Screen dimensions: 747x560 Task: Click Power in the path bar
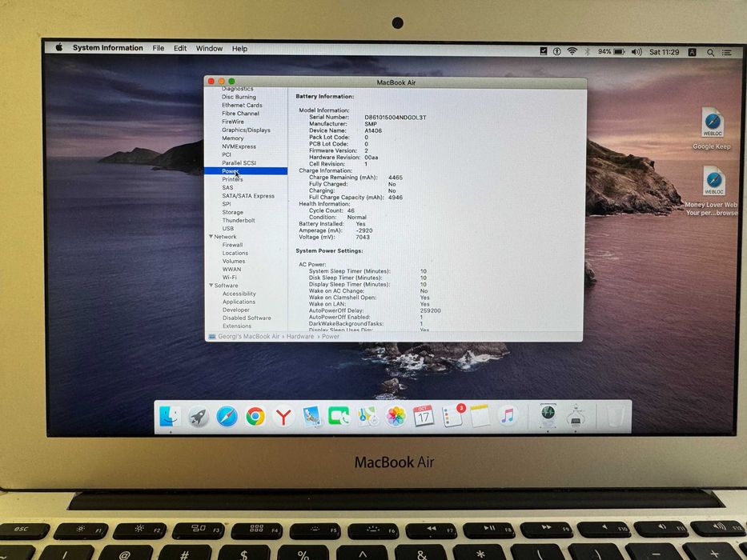pyautogui.click(x=331, y=336)
